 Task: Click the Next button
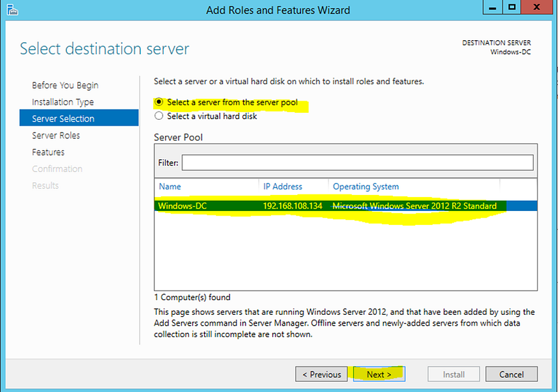379,374
